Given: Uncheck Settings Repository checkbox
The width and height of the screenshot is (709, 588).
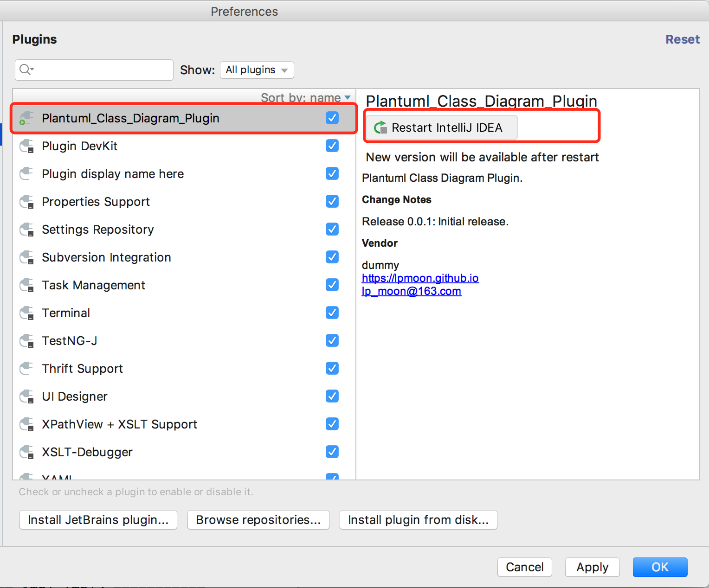Looking at the screenshot, I should click(332, 229).
